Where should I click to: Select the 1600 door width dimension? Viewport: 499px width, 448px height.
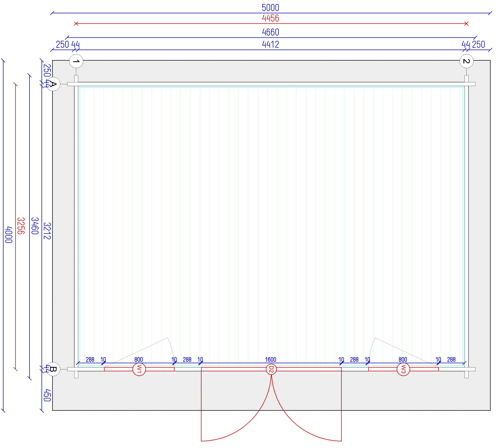point(270,360)
